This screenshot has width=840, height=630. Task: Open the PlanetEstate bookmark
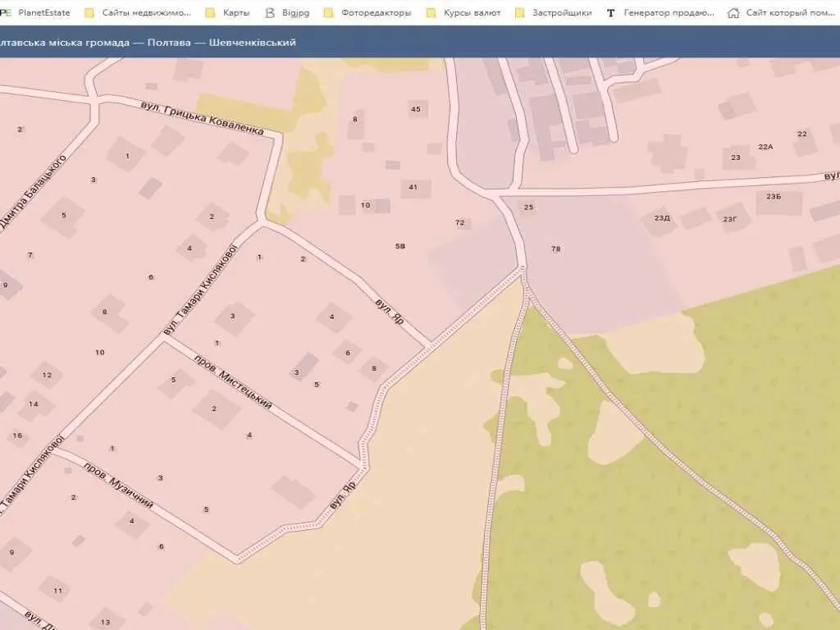[43, 12]
